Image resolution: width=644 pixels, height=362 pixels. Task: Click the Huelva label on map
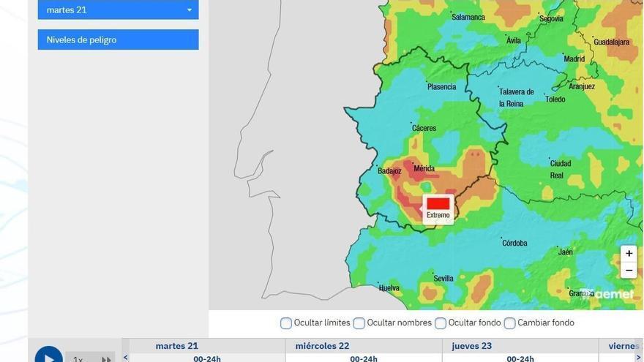(x=389, y=287)
